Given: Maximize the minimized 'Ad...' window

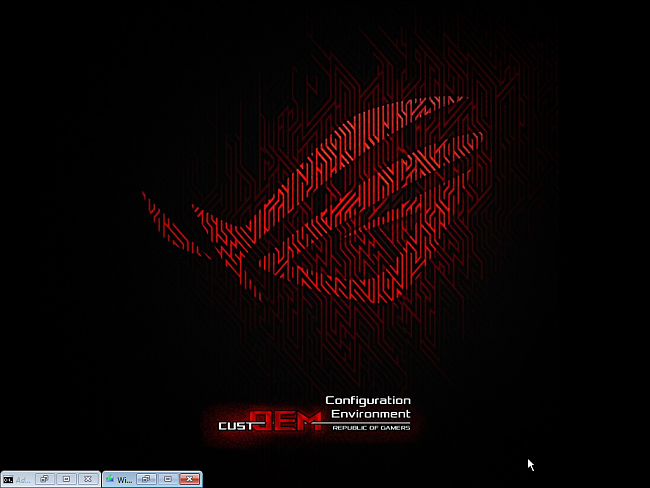Looking at the screenshot, I should click(66, 479).
